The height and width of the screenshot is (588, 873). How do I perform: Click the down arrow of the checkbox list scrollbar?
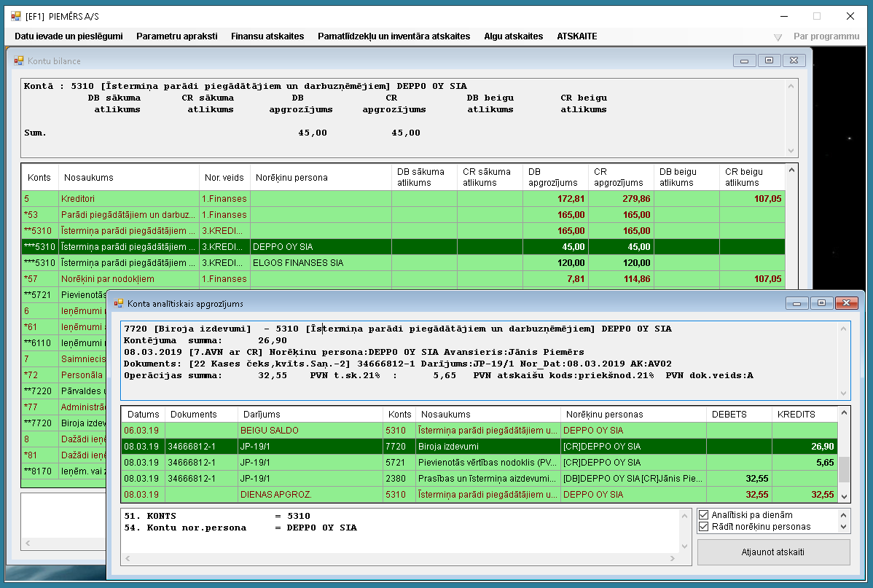(844, 527)
